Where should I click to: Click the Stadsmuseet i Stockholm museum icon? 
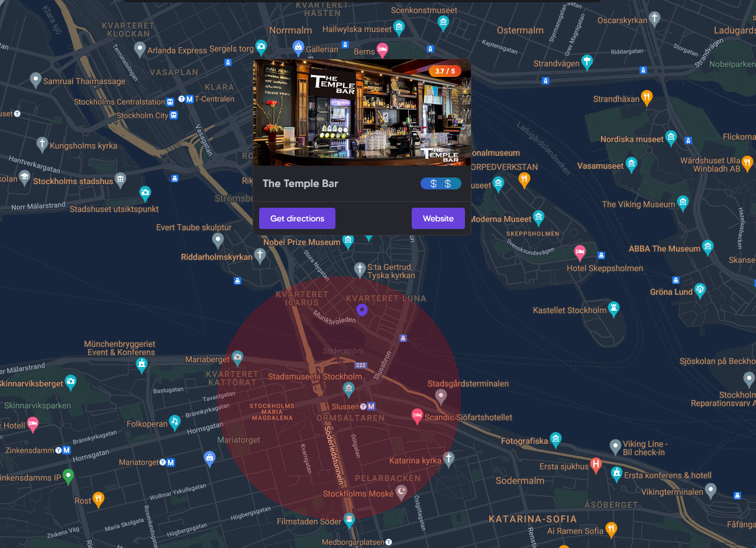tap(348, 389)
